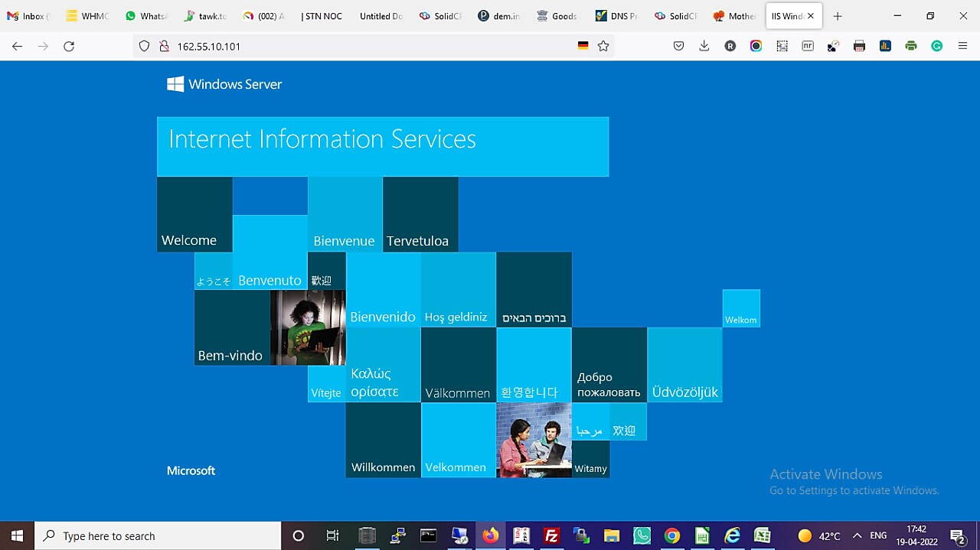Open WhatsApp from the taskbar

(642, 535)
